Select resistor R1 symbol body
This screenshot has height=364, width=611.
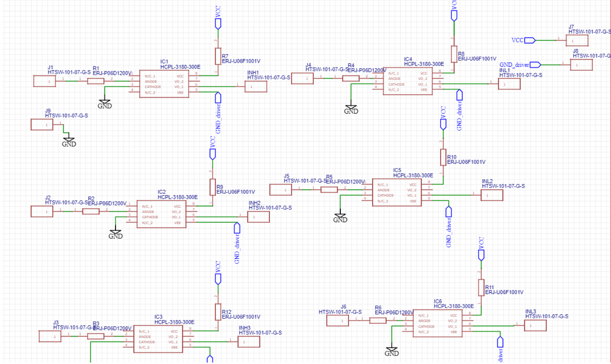coord(96,81)
